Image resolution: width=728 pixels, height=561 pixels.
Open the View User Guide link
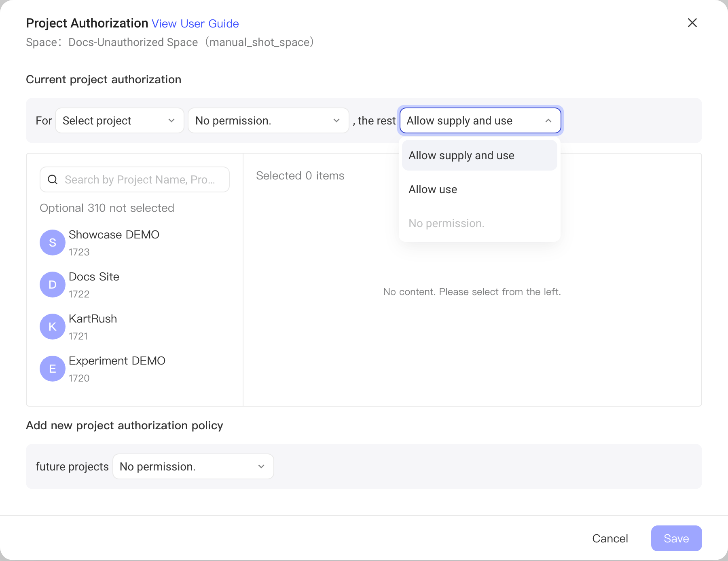(x=195, y=23)
